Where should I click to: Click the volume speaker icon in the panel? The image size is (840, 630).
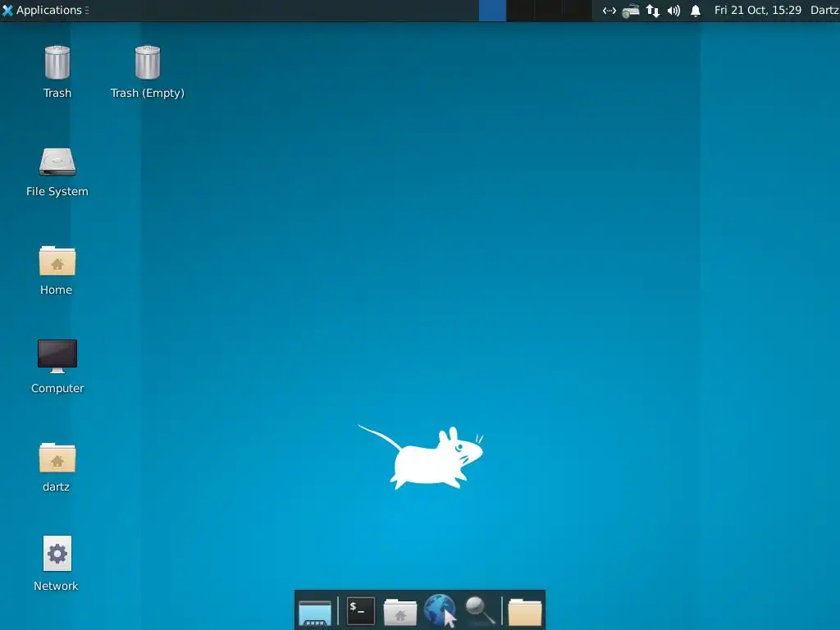674,11
